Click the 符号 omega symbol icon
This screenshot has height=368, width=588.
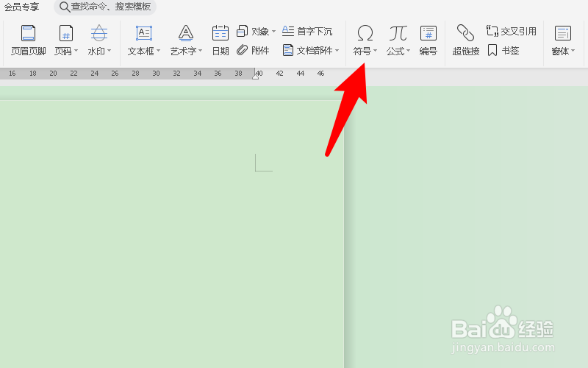365,33
